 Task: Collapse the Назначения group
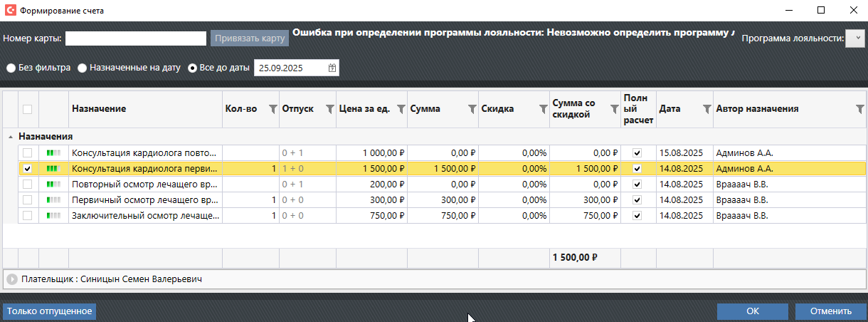[x=10, y=136]
